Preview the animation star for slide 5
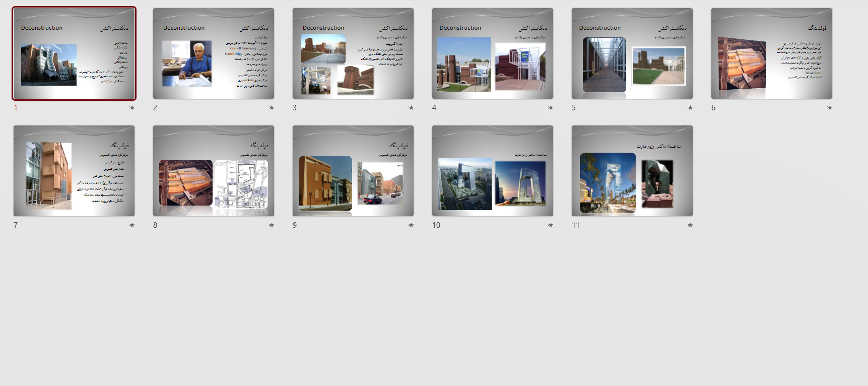 [690, 108]
